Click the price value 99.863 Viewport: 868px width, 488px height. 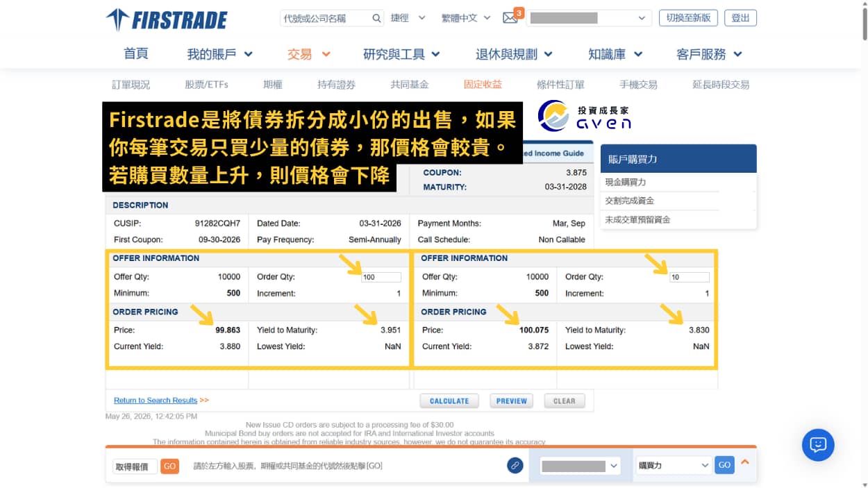[228, 330]
